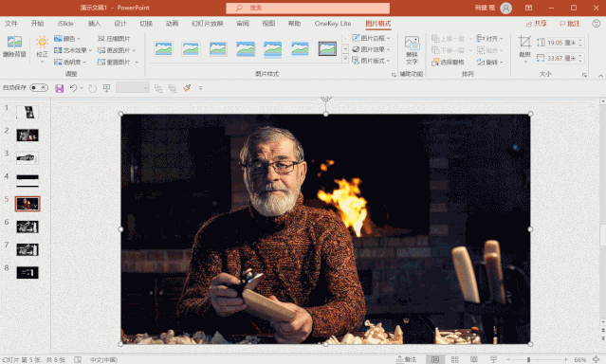606x364 pixels.
Task: Open the Picture Border (图片边框) dropdown
Action: pyautogui.click(x=371, y=38)
